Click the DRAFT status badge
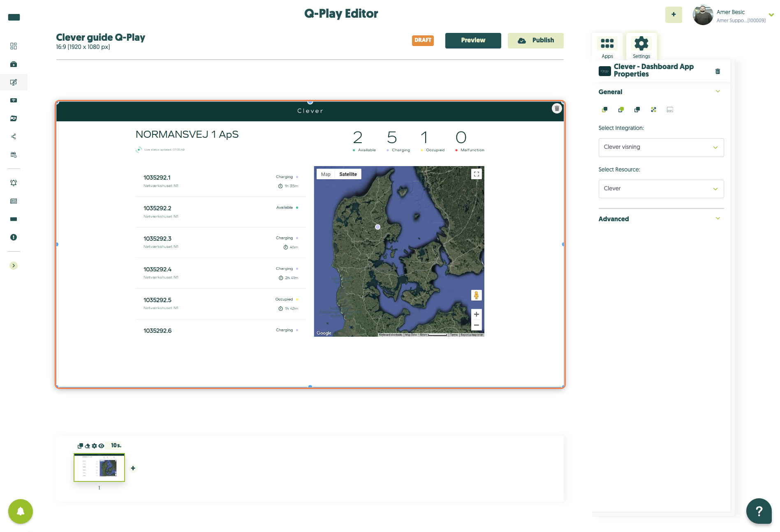The width and height of the screenshot is (780, 532). 423,40
